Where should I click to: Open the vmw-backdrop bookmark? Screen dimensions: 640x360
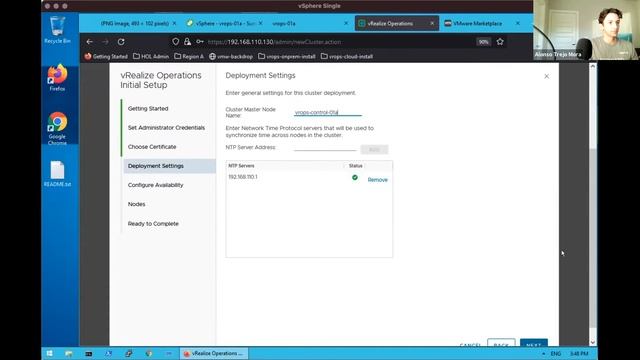(231, 56)
